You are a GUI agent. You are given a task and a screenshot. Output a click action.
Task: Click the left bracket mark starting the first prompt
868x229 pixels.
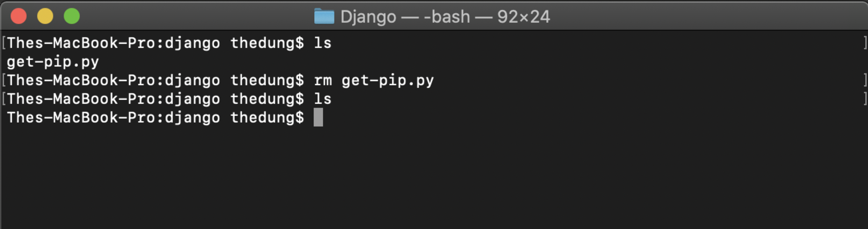4,43
